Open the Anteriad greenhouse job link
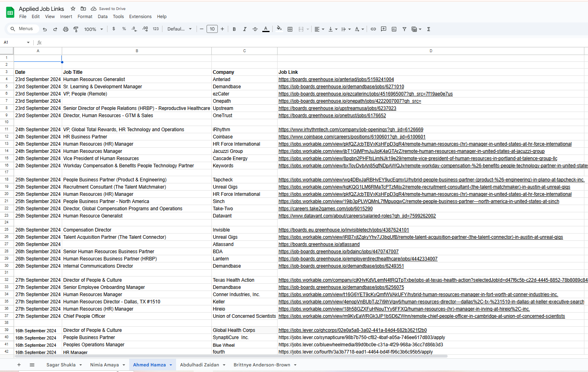 pos(336,79)
